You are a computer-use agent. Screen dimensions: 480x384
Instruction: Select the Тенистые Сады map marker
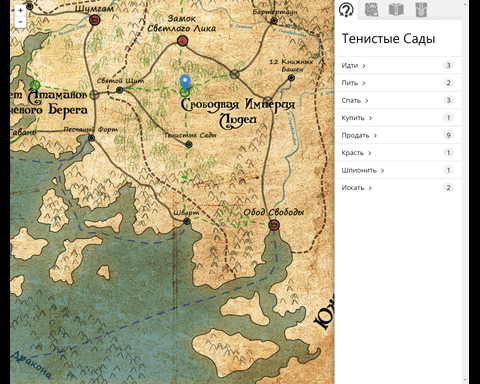(x=189, y=144)
